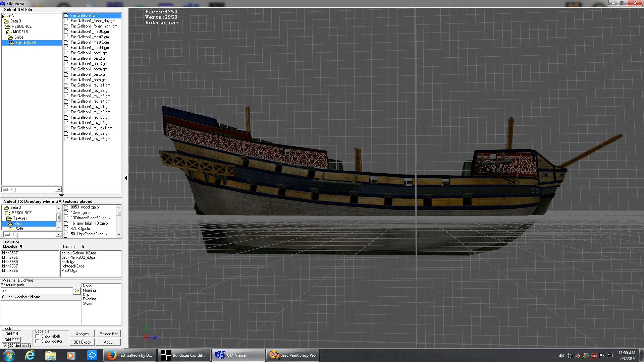
Task: Click the About button
Action: pos(108,342)
